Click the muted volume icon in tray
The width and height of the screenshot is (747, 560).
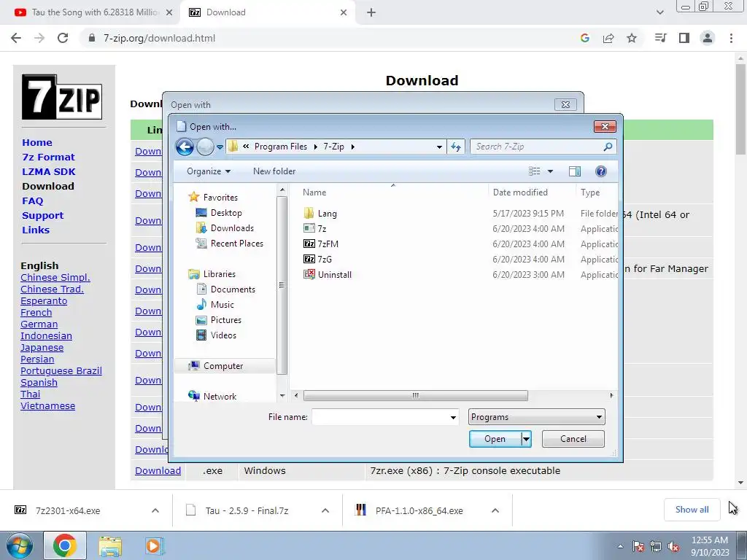click(x=673, y=547)
